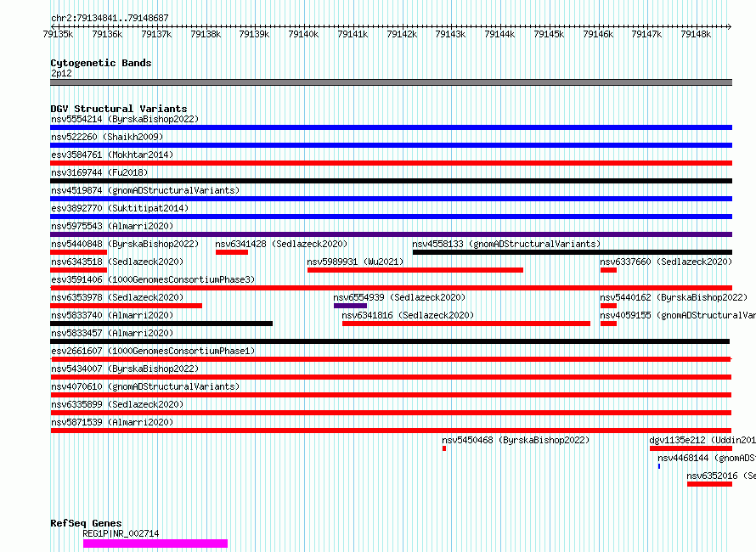756x552 pixels.
Task: Click the magenta REG1P gene bar
Action: (155, 544)
